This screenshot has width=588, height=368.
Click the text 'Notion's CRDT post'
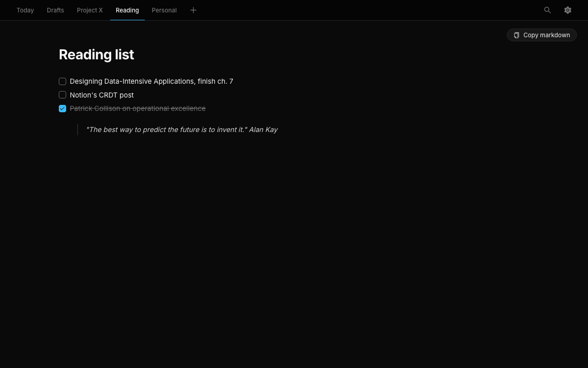click(x=102, y=95)
